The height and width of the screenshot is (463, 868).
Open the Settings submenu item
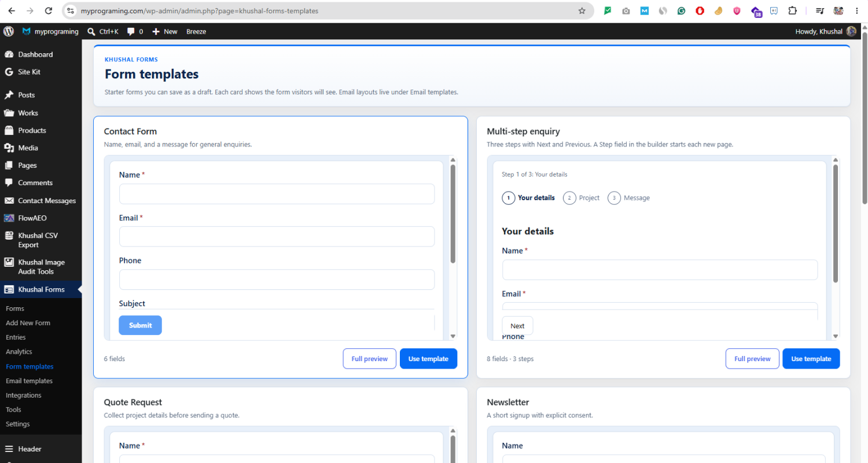pyautogui.click(x=18, y=424)
